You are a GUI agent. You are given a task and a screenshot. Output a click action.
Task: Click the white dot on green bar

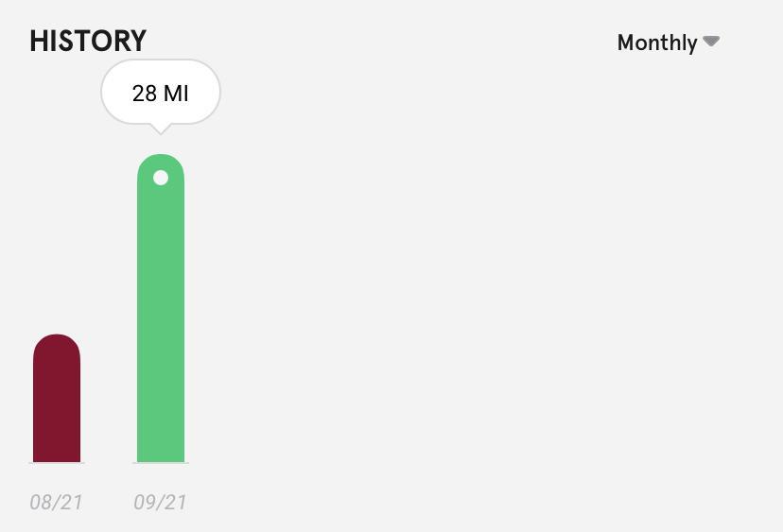[x=161, y=178]
